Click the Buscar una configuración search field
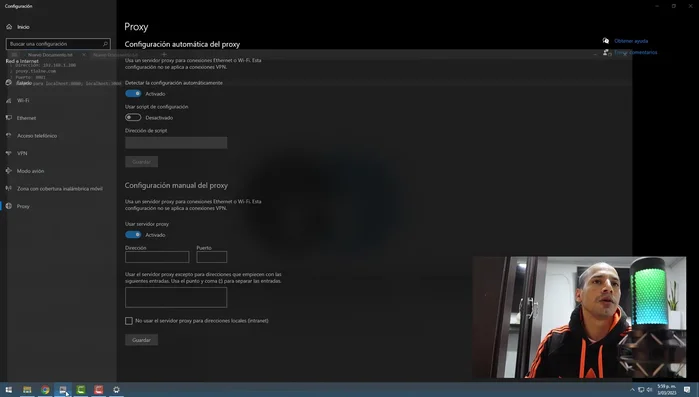Image resolution: width=699 pixels, height=397 pixels. pyautogui.click(x=58, y=44)
